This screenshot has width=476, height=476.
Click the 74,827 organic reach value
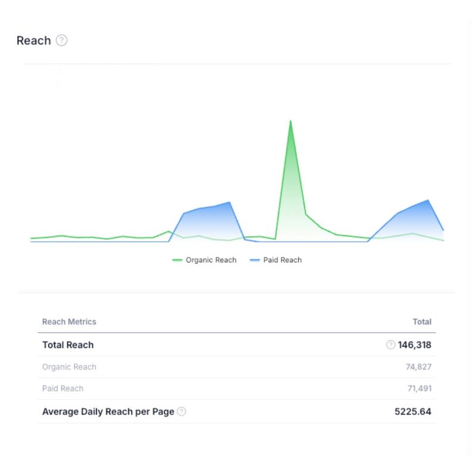click(418, 367)
